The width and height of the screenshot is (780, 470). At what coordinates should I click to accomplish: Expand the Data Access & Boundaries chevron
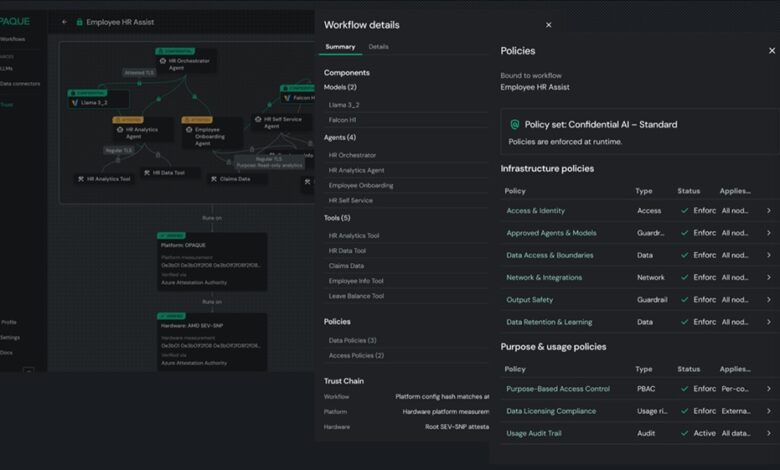pos(769,255)
